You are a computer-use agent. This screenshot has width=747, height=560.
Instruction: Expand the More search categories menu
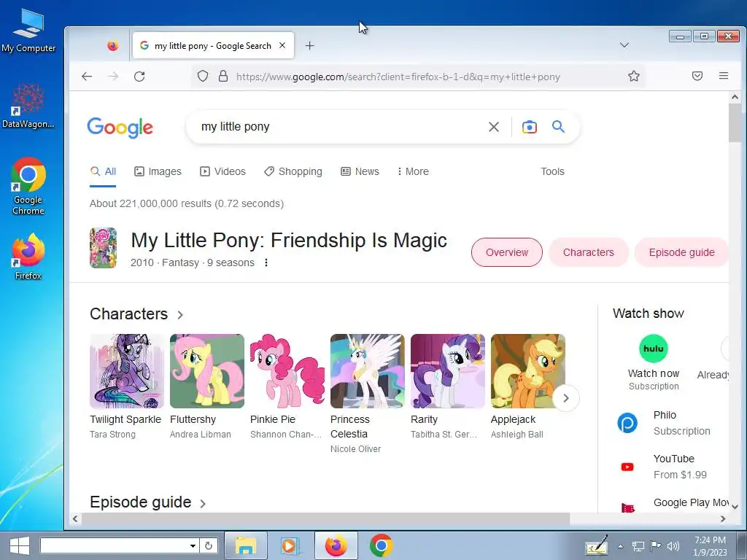[413, 171]
